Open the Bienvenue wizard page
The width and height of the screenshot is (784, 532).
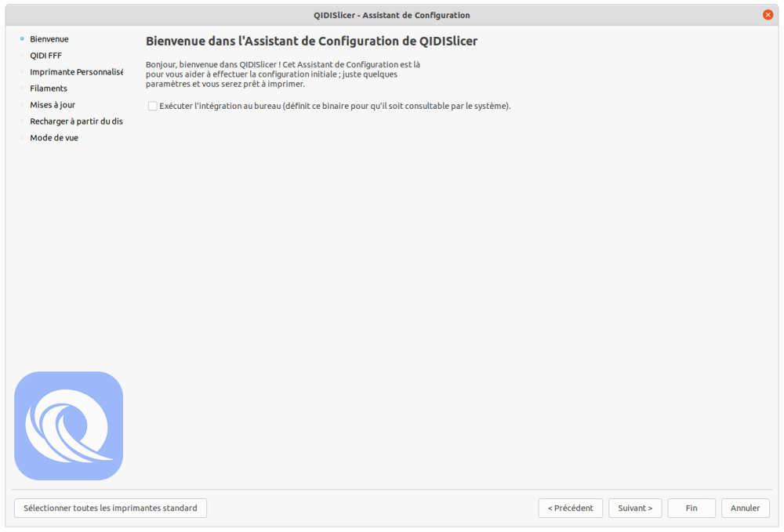point(49,39)
